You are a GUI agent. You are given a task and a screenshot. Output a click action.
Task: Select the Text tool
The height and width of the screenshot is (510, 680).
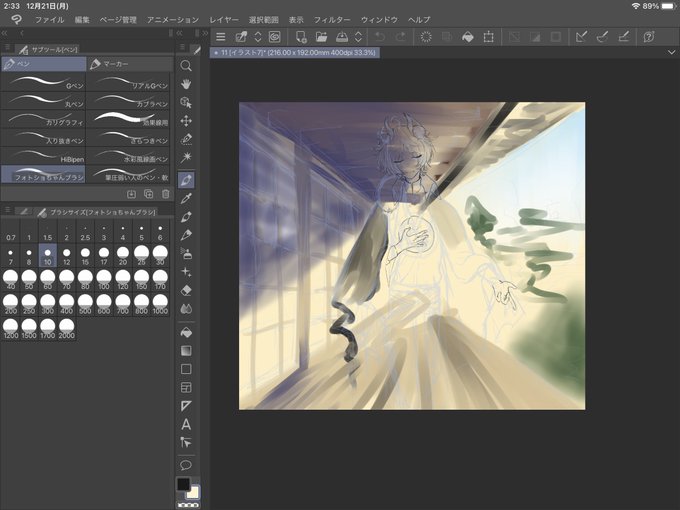(186, 424)
